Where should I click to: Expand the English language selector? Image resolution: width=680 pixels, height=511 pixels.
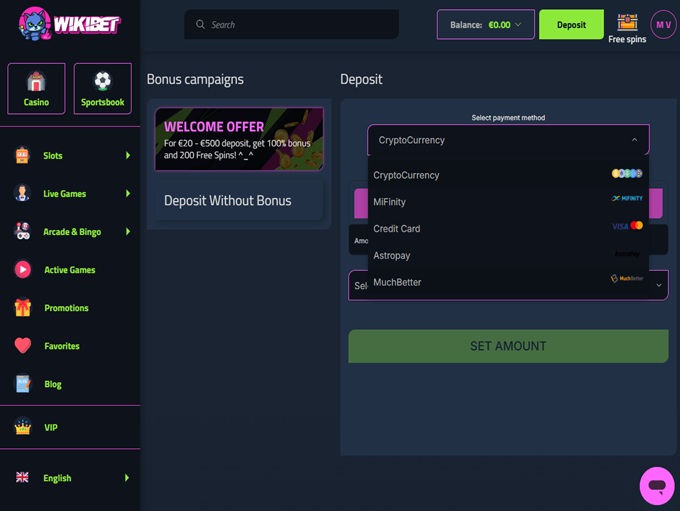click(x=128, y=478)
